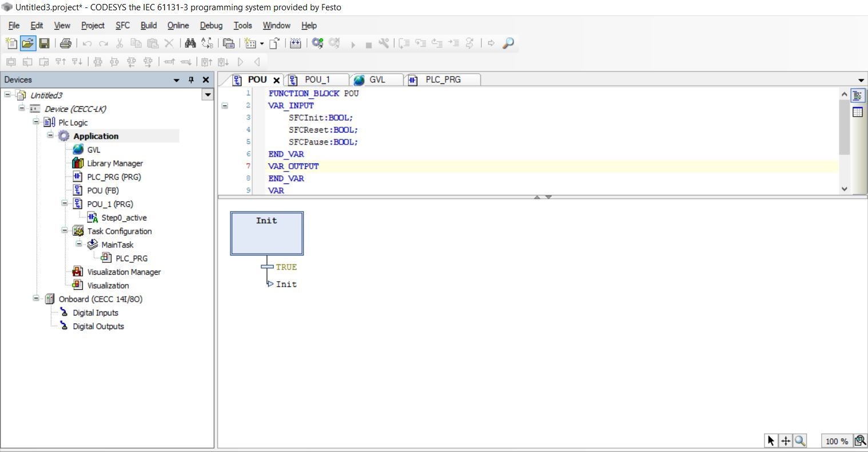Click the 100 % zoom level field
The width and height of the screenshot is (868, 452).
click(836, 441)
